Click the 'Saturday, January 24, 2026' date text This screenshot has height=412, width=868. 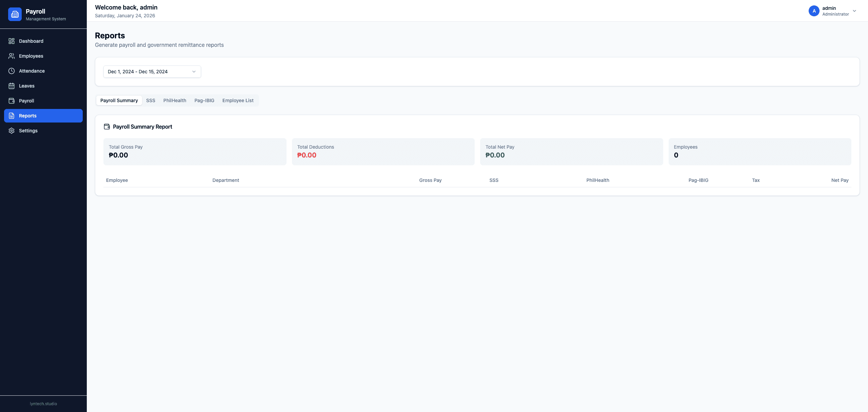tap(125, 16)
